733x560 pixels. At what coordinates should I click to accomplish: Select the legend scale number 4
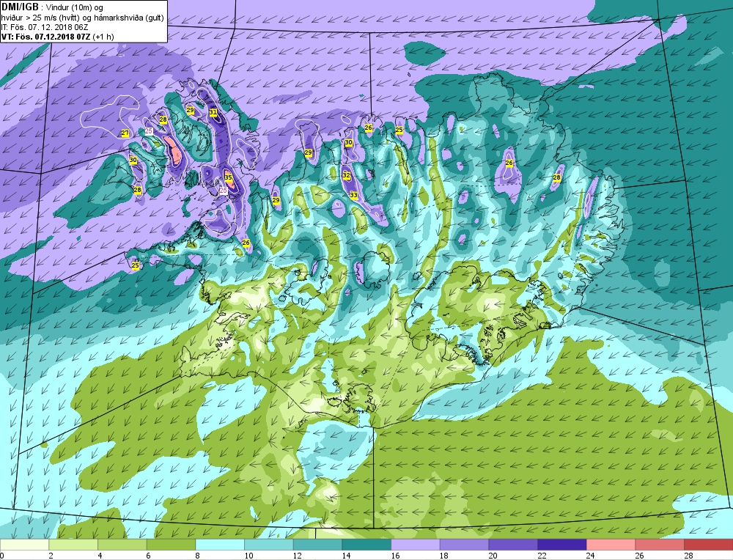point(100,556)
